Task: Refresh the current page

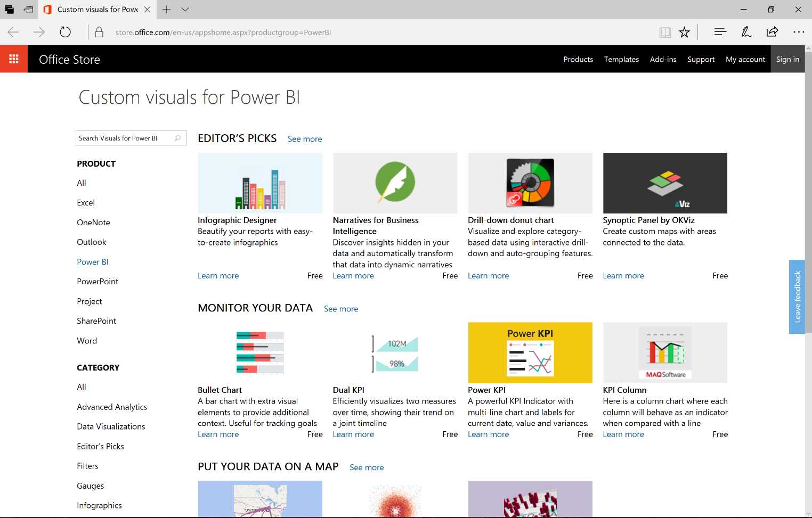Action: [66, 32]
